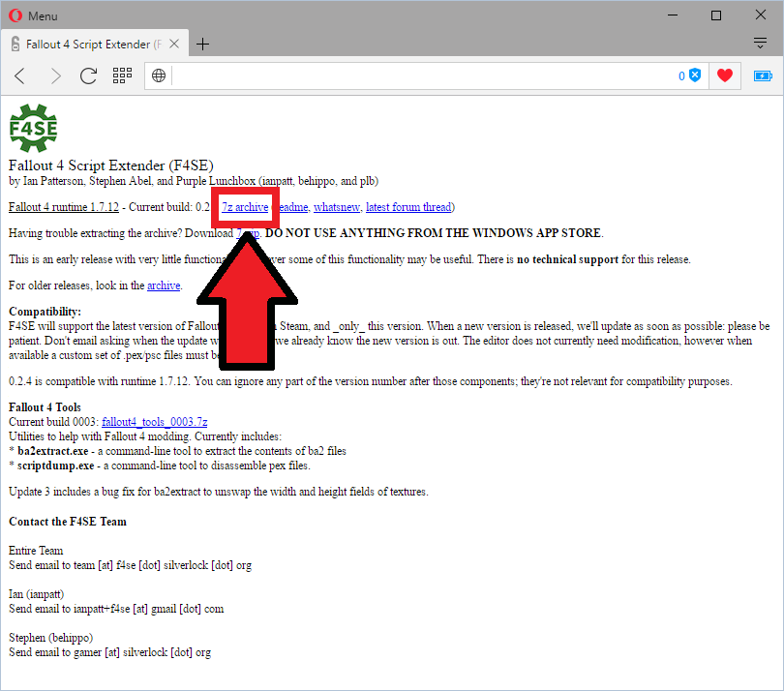Go back to previous page
Screen dimensions: 784x691
[20, 76]
